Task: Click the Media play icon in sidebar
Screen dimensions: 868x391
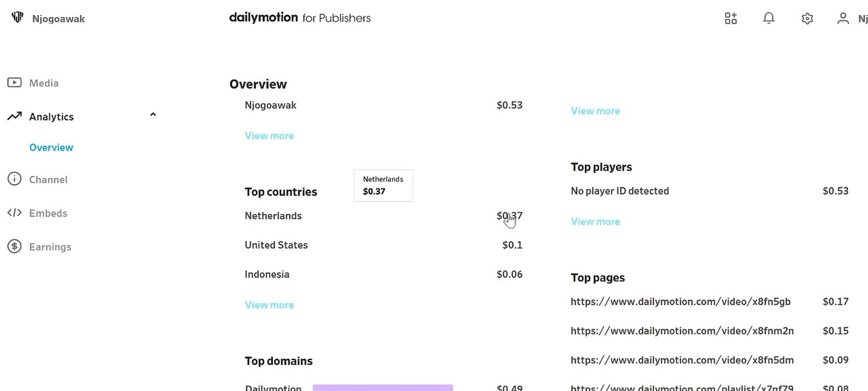Action: [14, 83]
